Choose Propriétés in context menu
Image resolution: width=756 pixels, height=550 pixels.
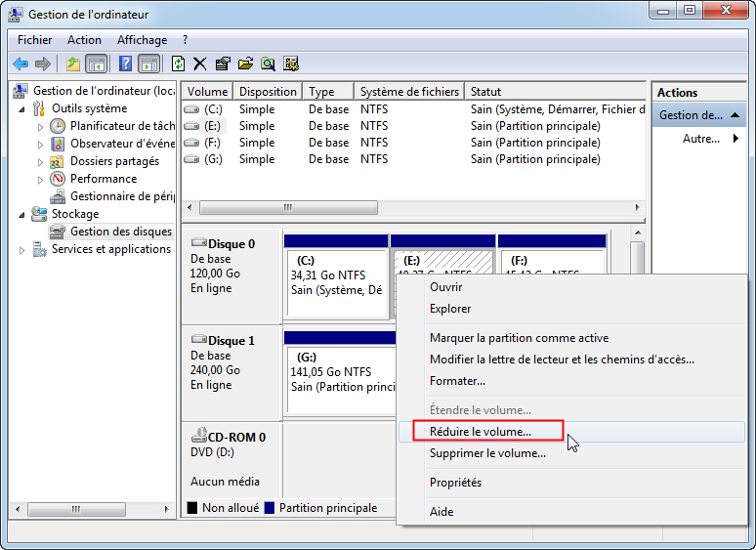[571, 483]
